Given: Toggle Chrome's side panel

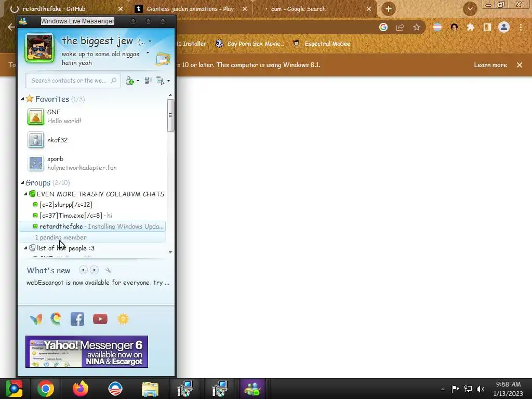Looking at the screenshot, I should click(x=487, y=27).
